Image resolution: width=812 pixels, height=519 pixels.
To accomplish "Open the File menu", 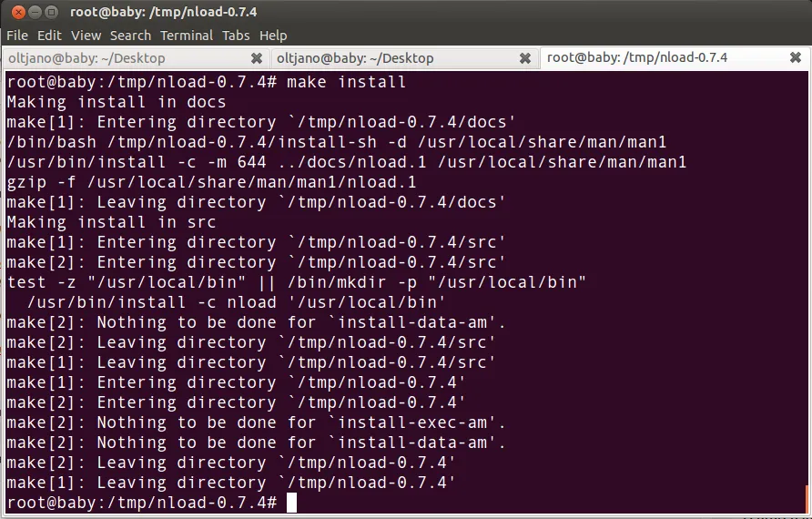I will coord(17,36).
